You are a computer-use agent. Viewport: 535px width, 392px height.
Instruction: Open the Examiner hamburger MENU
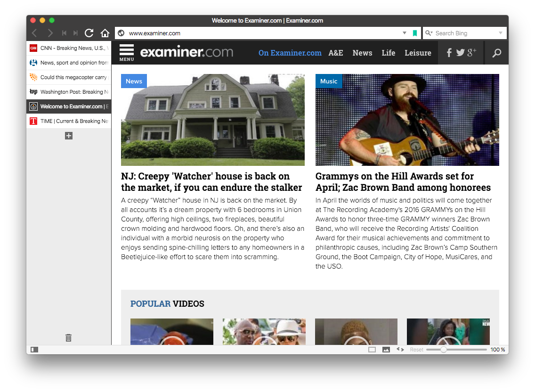click(127, 53)
